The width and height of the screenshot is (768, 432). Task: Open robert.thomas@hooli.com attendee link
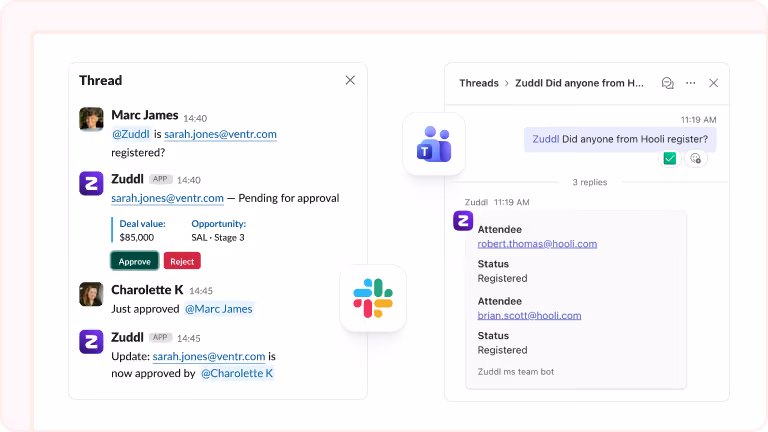(x=537, y=243)
